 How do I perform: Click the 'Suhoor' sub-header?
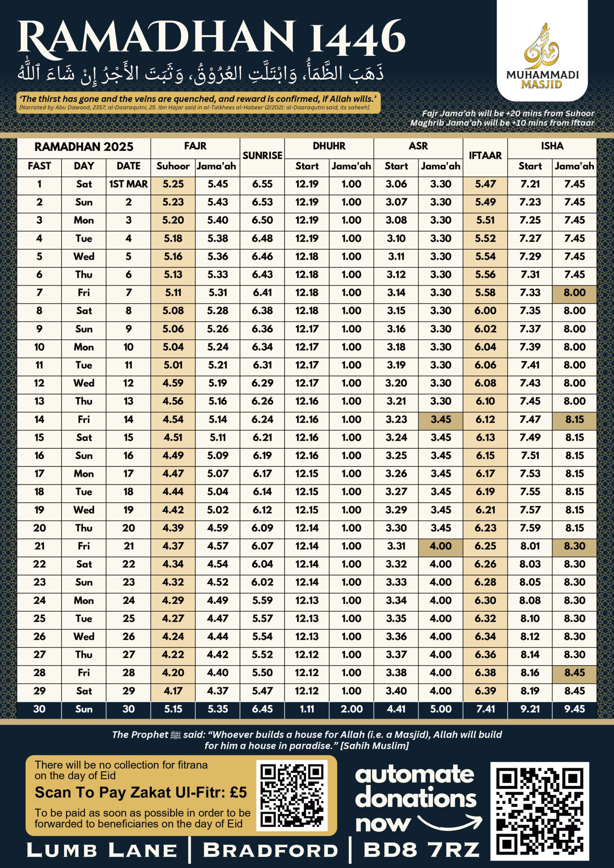(173, 166)
